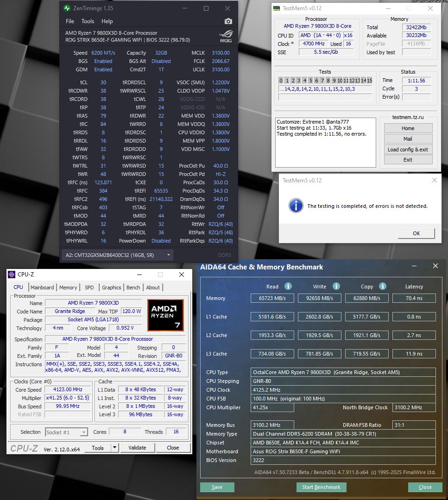Click the AMD Ryzen 7 logo in CPU-Z
Viewport: 448px width, 500px height.
coord(165,315)
